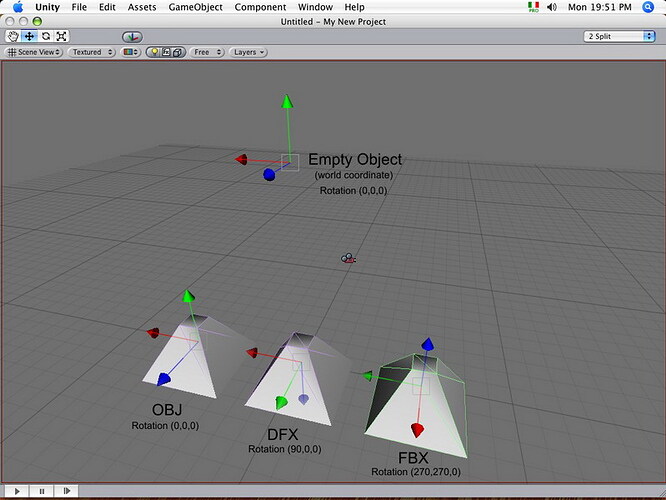The image size is (666, 500).
Task: Click the Empty Object center square handle
Action: (x=290, y=162)
